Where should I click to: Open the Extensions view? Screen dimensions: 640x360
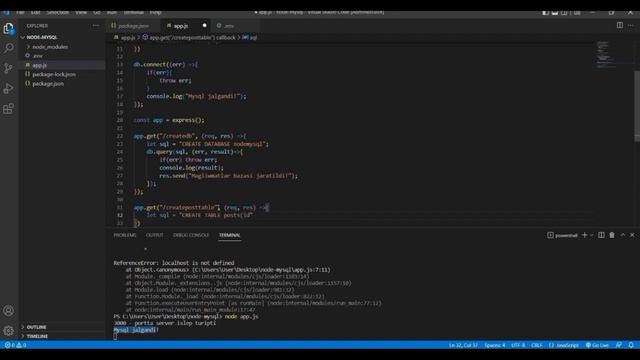(x=9, y=109)
